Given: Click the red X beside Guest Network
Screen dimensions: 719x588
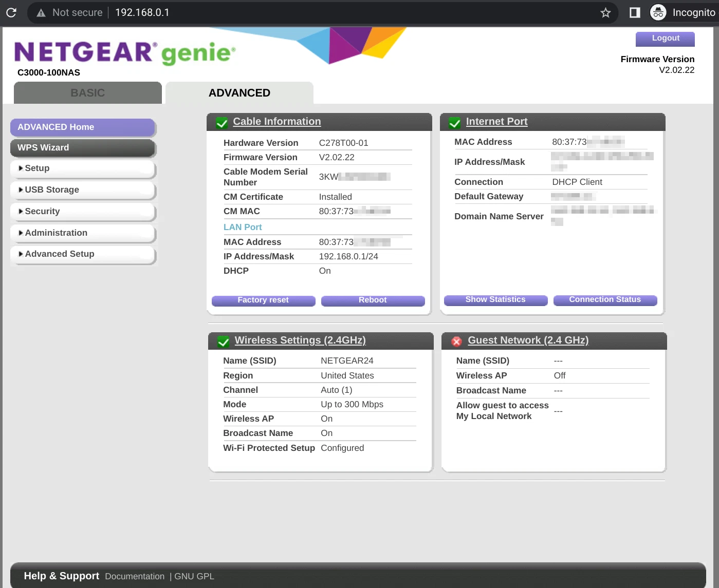Looking at the screenshot, I should coord(456,342).
